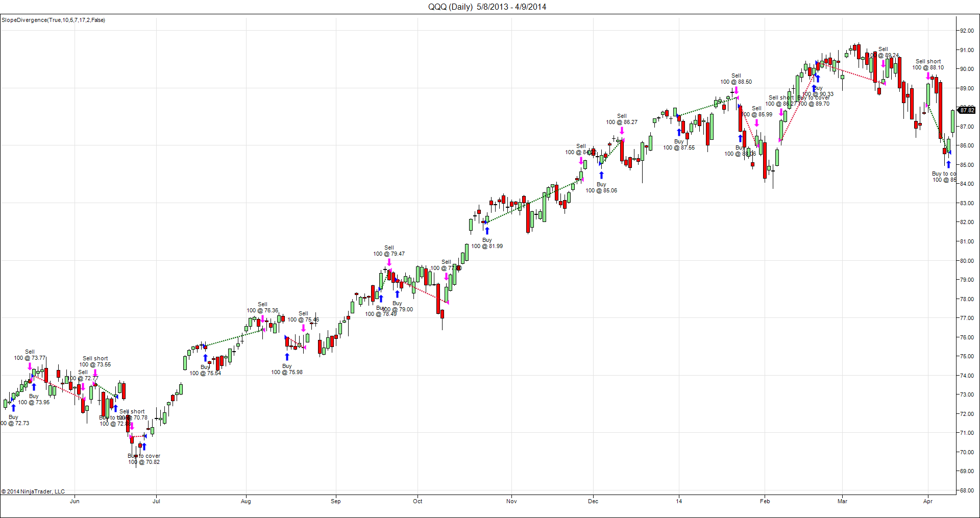Click the magenta Sell arrow at 85.99

(x=756, y=123)
